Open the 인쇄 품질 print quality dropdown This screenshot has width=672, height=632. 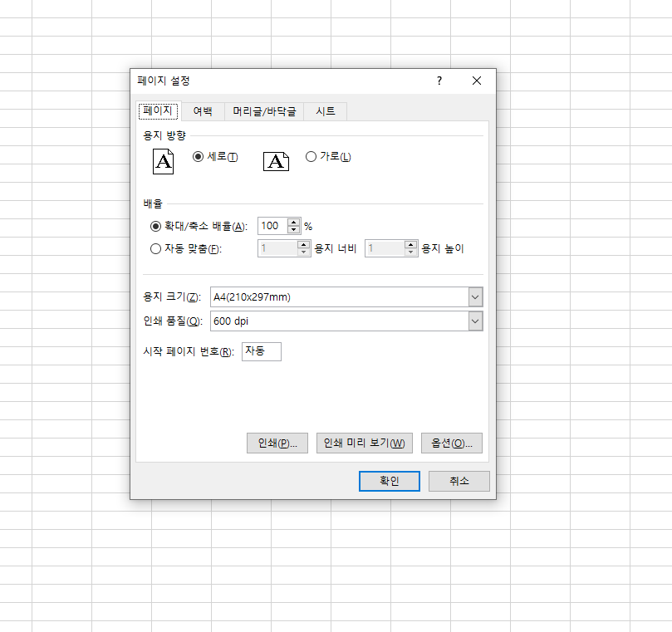[475, 321]
